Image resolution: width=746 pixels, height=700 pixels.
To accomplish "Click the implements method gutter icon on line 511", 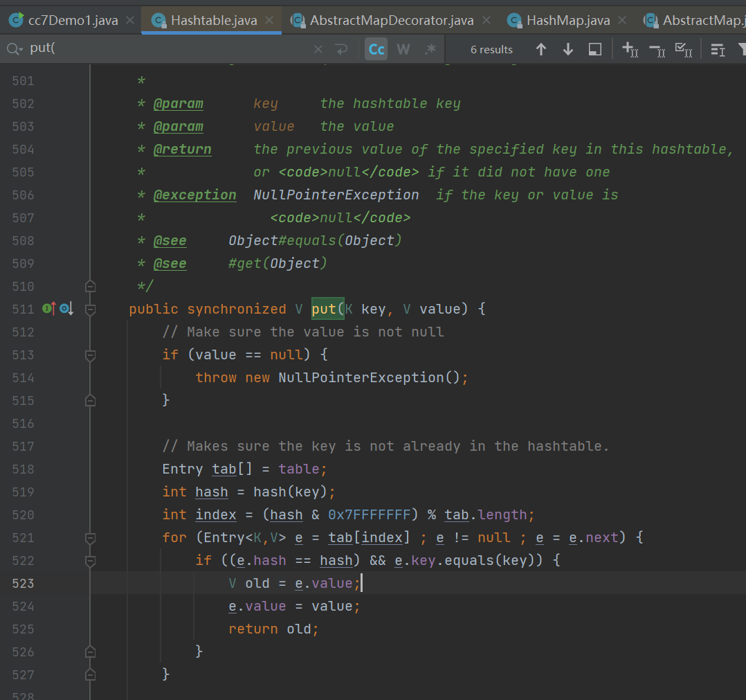I will coord(49,309).
